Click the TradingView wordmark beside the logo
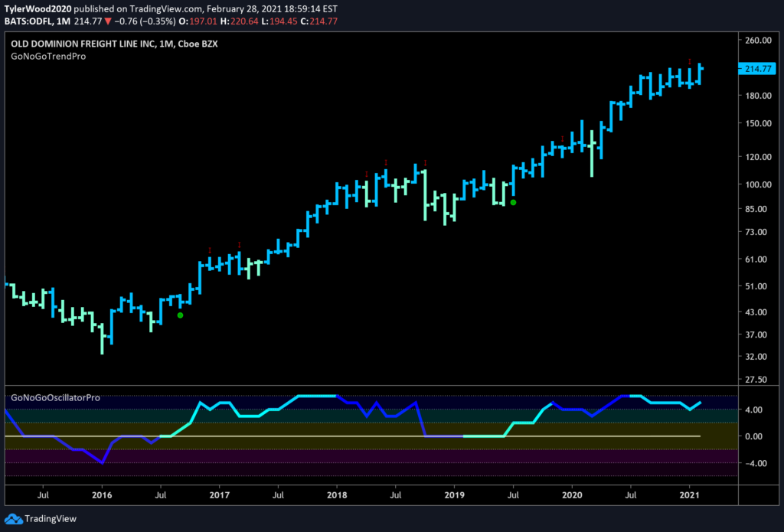The width and height of the screenshot is (784, 532). [51, 518]
